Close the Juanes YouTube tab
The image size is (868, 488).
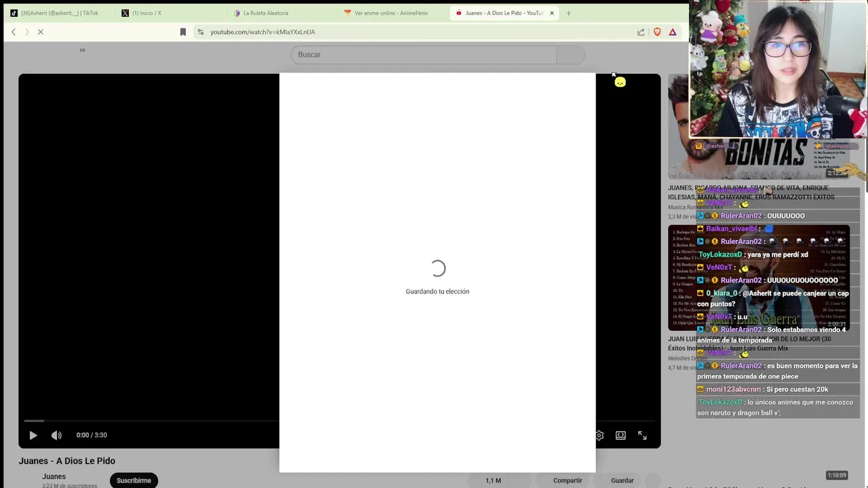[x=552, y=13]
